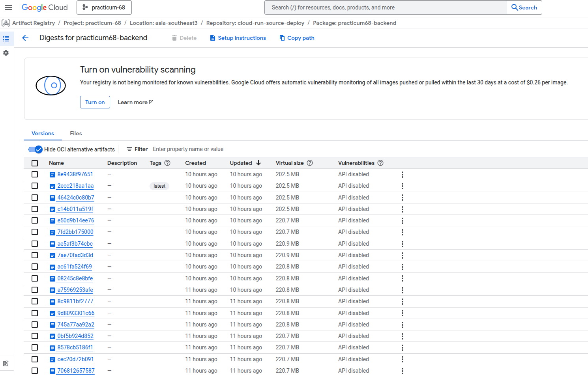Click the Turn on vulnerability scanning button
Image resolution: width=588 pixels, height=375 pixels.
pyautogui.click(x=95, y=102)
